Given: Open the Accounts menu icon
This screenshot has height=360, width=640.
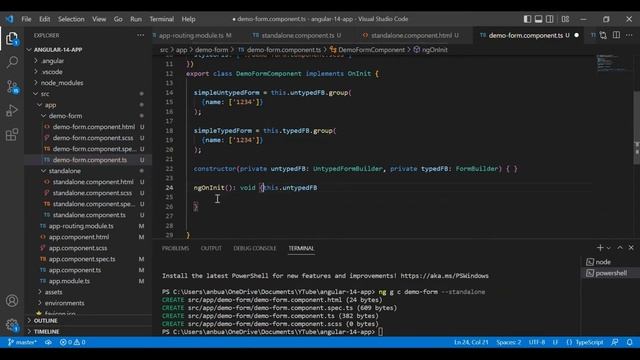Looking at the screenshot, I should tap(12, 301).
